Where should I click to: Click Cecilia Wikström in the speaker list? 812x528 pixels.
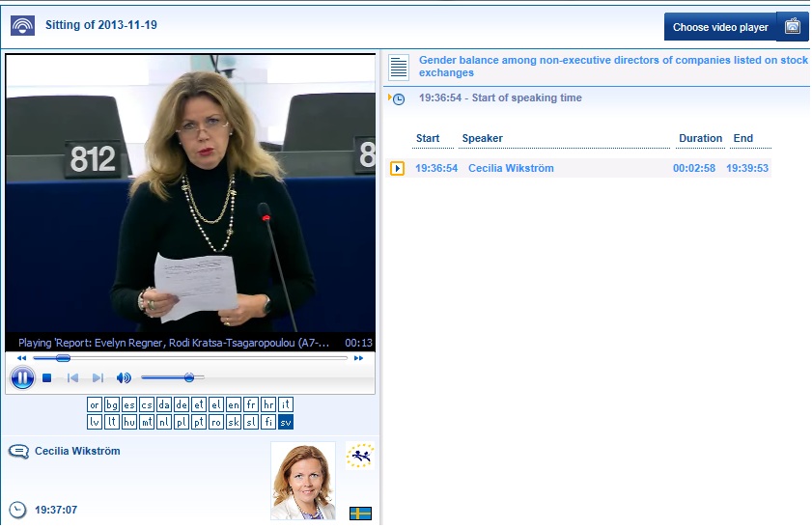coord(511,169)
